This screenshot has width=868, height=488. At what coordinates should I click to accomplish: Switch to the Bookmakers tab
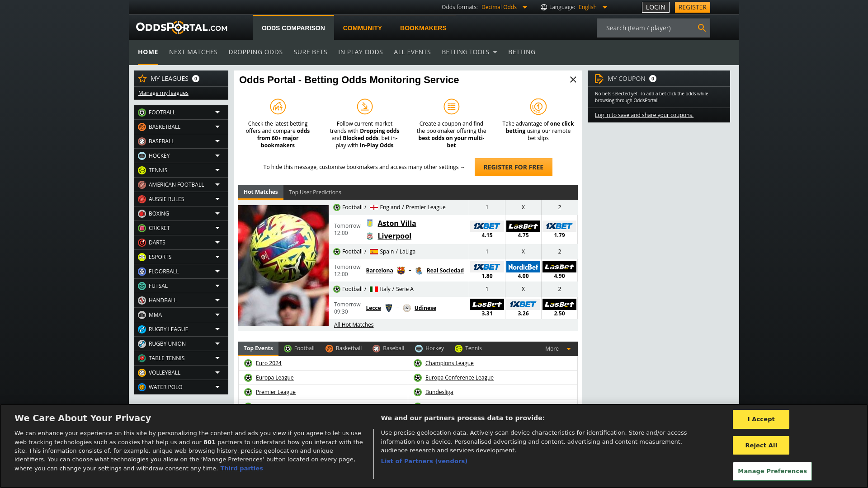coord(423,28)
